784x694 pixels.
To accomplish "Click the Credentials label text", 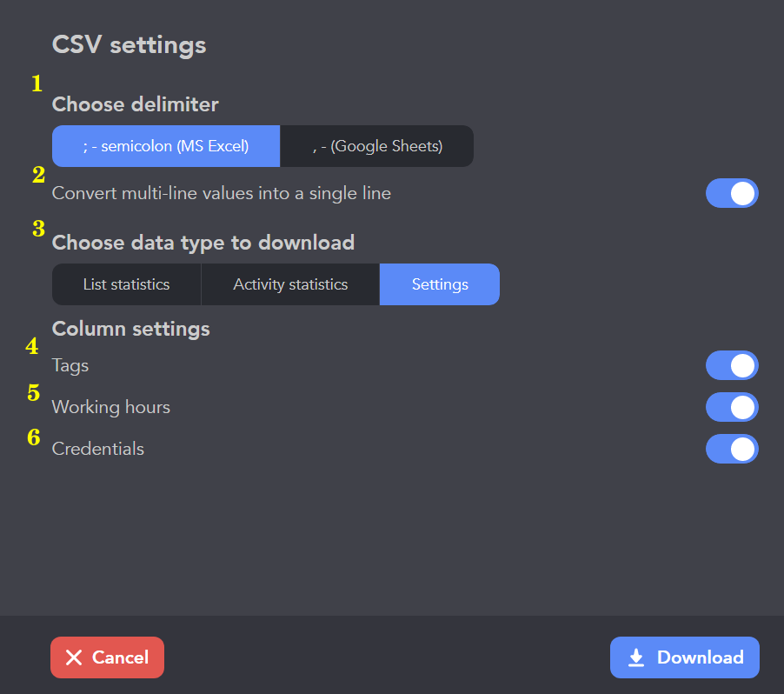I will 98,449.
